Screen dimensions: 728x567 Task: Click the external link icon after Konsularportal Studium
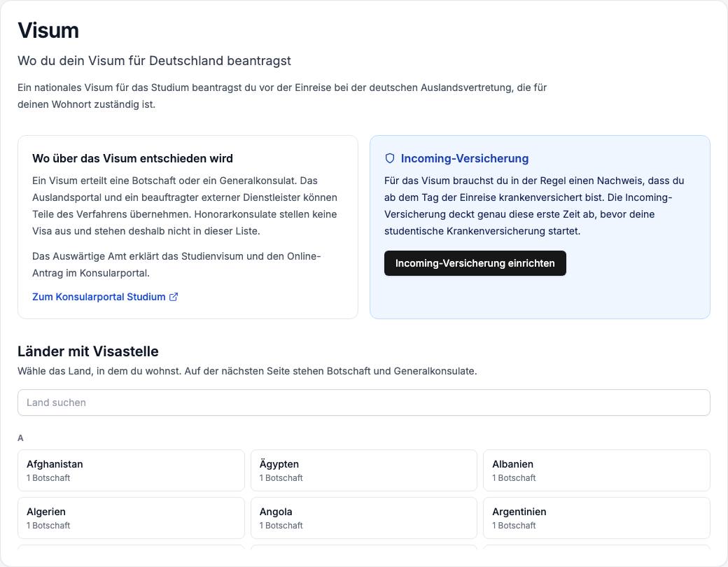pos(173,297)
